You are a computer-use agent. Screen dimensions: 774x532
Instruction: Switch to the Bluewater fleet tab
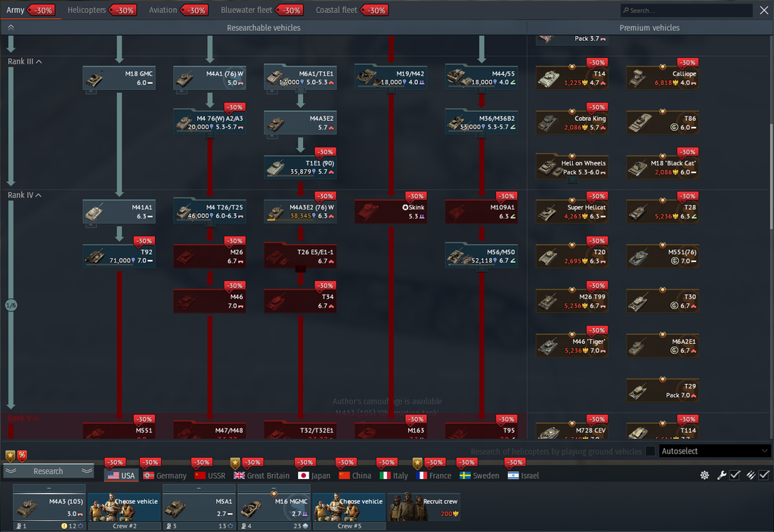262,10
